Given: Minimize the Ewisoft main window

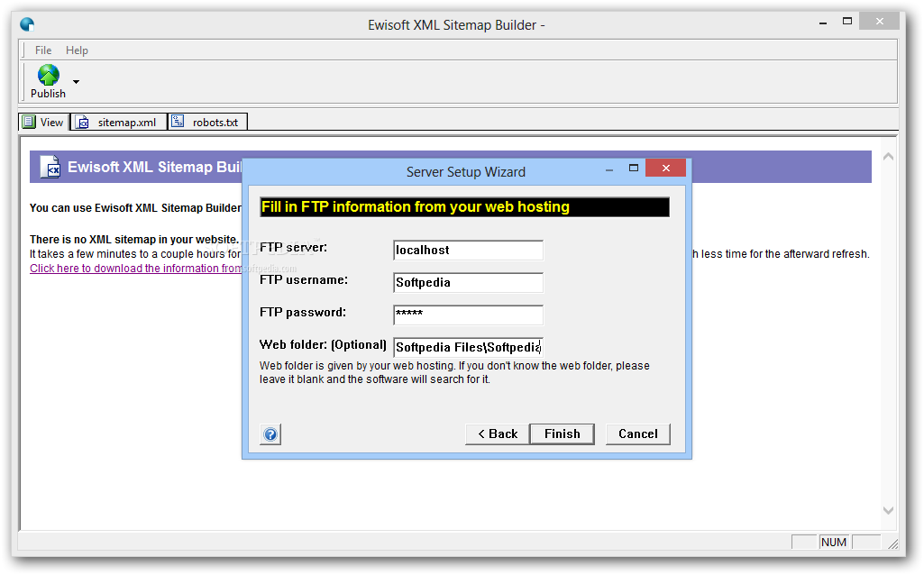Looking at the screenshot, I should tap(823, 23).
